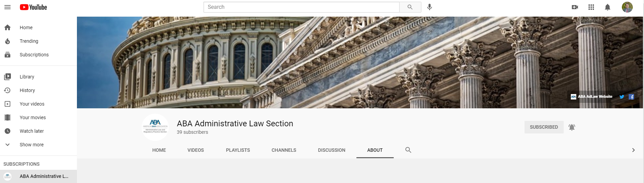Open the YouTube apps grid

591,7
